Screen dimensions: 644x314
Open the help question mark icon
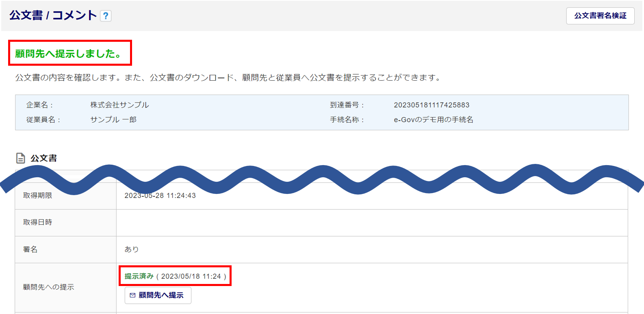click(x=106, y=16)
